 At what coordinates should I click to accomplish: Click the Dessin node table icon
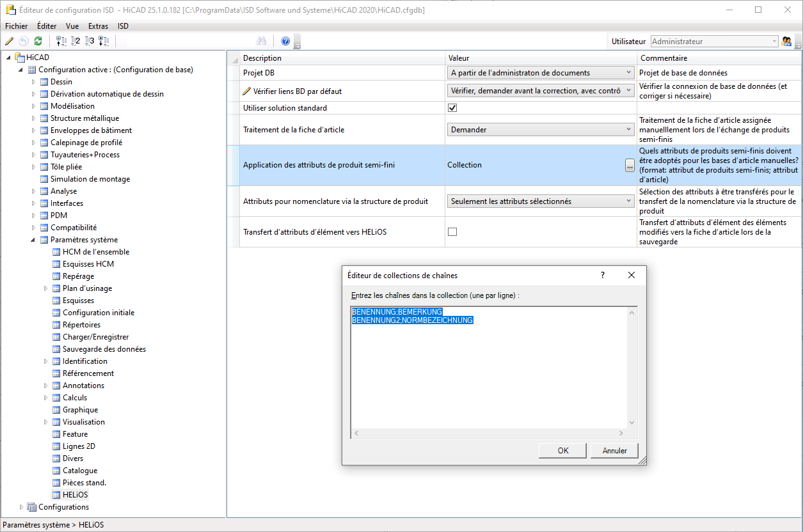44,82
